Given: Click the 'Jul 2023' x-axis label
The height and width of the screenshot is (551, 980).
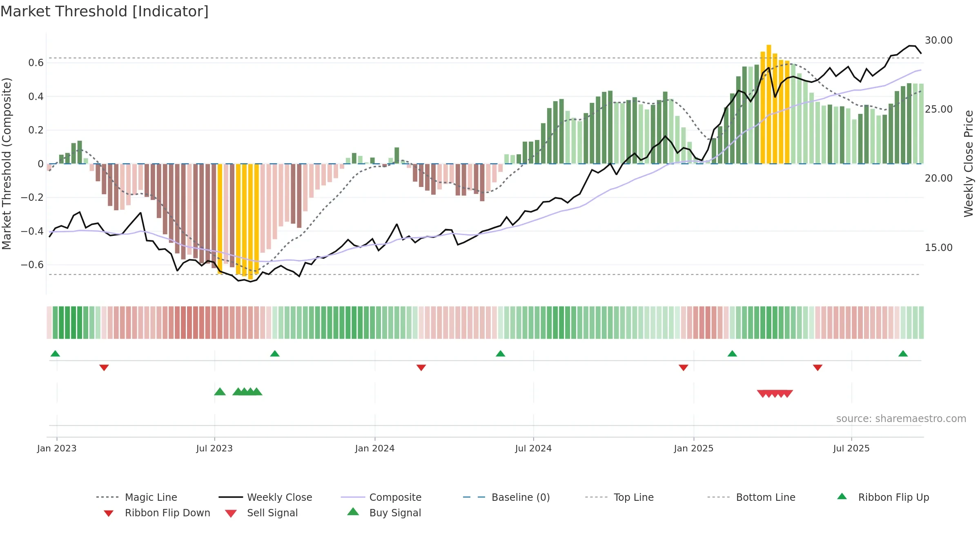Looking at the screenshot, I should click(x=214, y=449).
